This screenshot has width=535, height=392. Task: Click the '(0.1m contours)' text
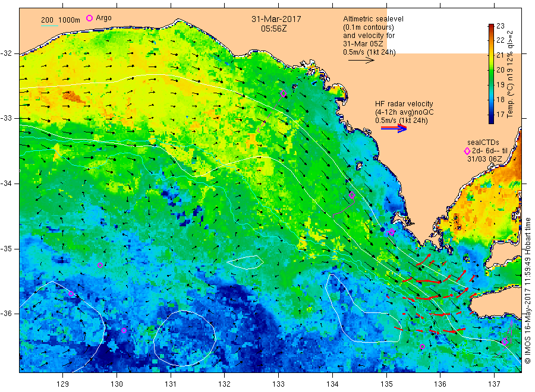369,27
